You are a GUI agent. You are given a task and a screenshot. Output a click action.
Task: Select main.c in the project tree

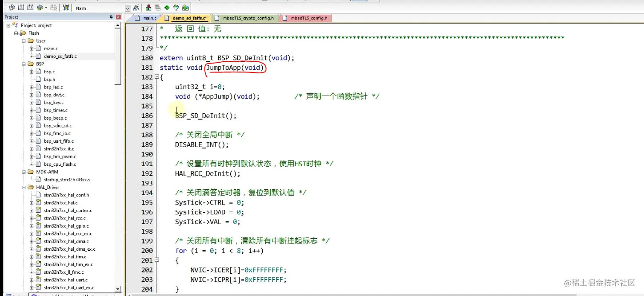click(51, 48)
